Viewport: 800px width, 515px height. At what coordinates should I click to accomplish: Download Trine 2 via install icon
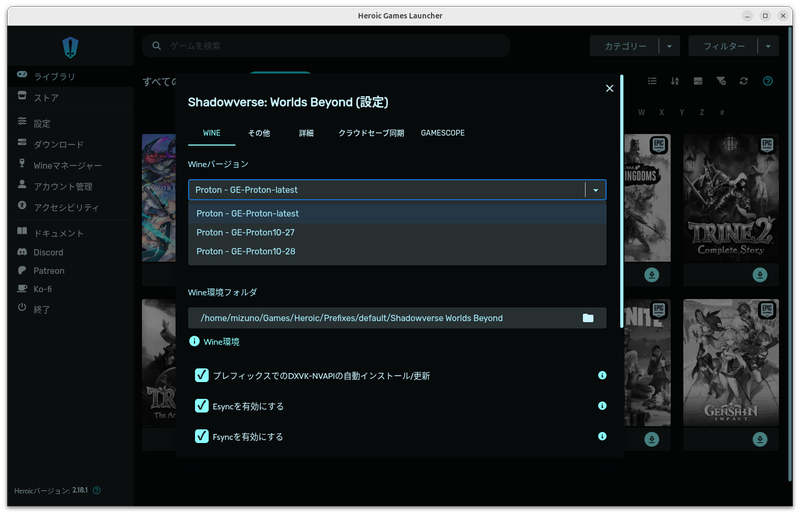760,275
